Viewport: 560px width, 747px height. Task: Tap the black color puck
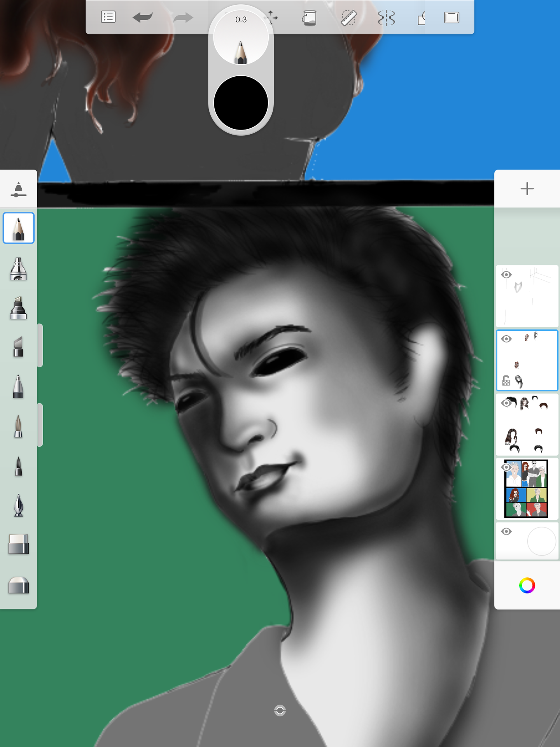pos(241,103)
